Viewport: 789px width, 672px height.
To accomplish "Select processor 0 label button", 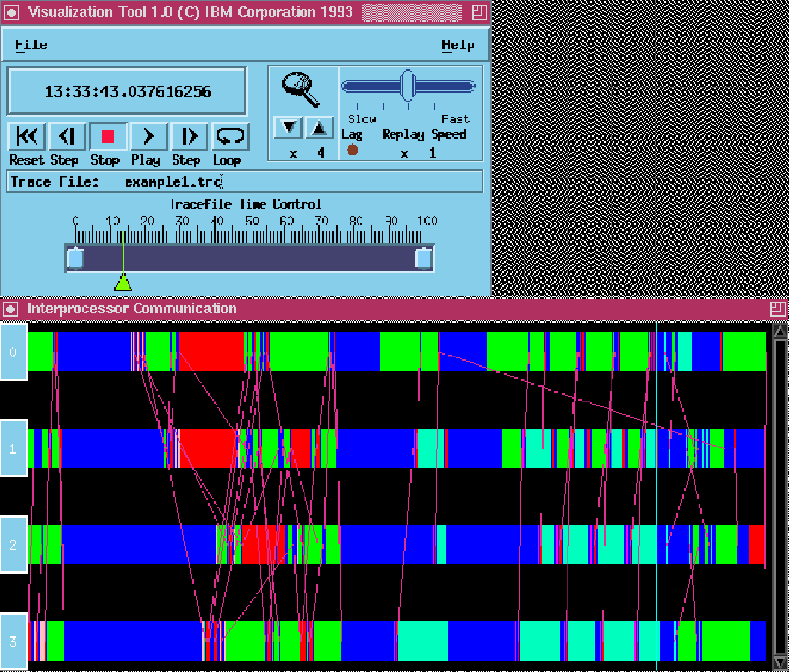I will pos(13,352).
